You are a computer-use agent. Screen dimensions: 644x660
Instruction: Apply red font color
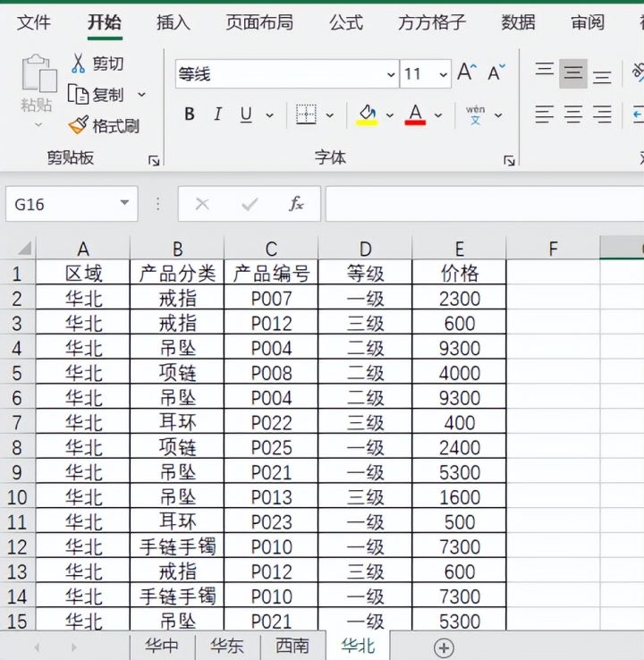(x=415, y=114)
